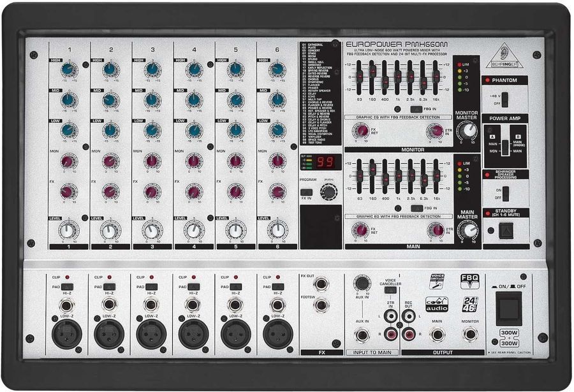Screen dimensions: 574x392
Task: Click the 2TR IN knob in MAIN section
Action: pyautogui.click(x=436, y=230)
